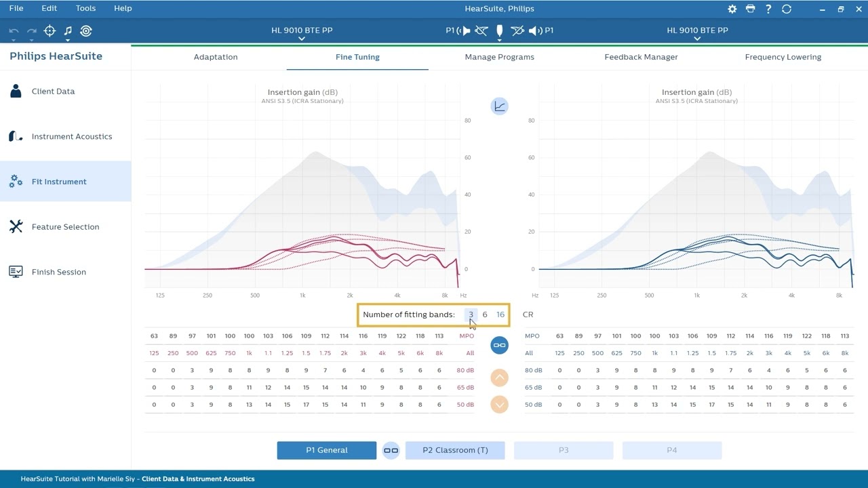868x488 pixels.
Task: Open Feature Selection section
Action: tap(66, 226)
